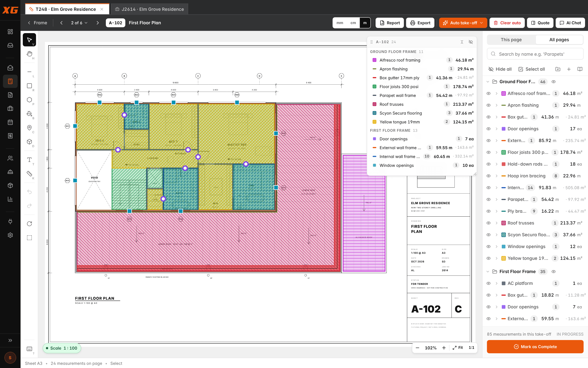
Task: Select the paint Bucket fill tool
Action: coord(29,114)
